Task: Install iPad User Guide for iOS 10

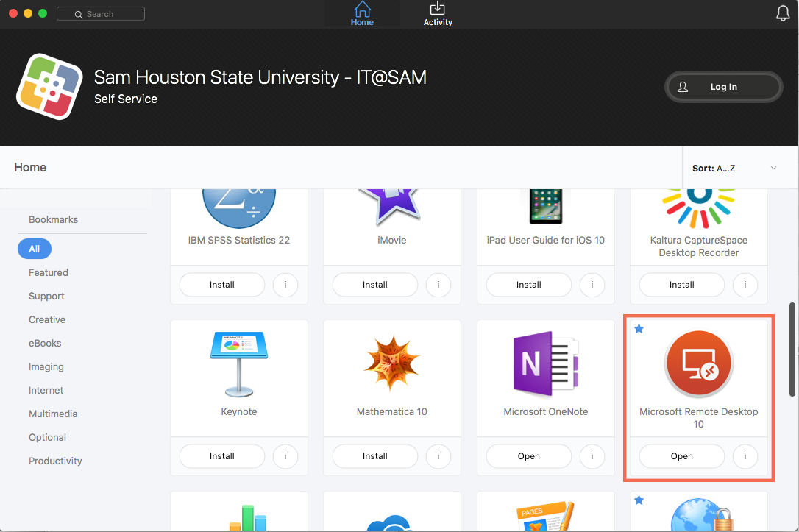Action: pyautogui.click(x=529, y=285)
